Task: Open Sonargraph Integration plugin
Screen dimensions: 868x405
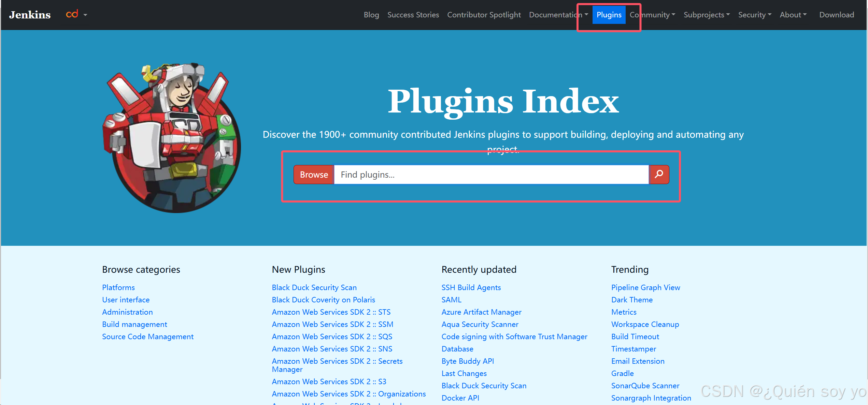Action: click(651, 398)
